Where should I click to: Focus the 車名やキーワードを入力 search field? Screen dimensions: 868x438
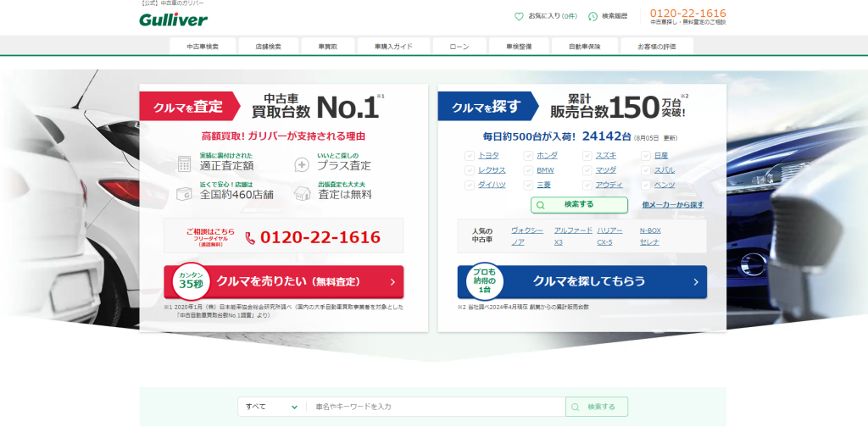click(436, 407)
